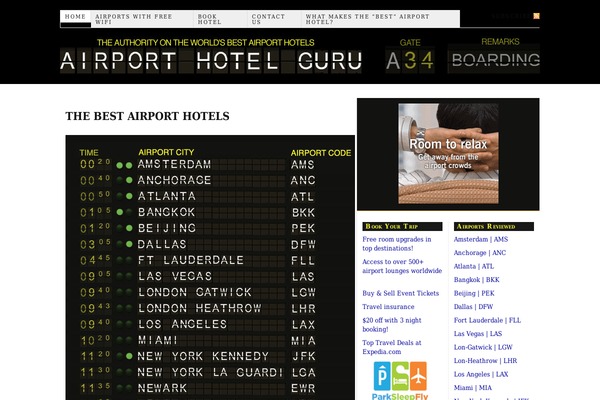Open Access to over 500+ airport lounges

tap(402, 266)
